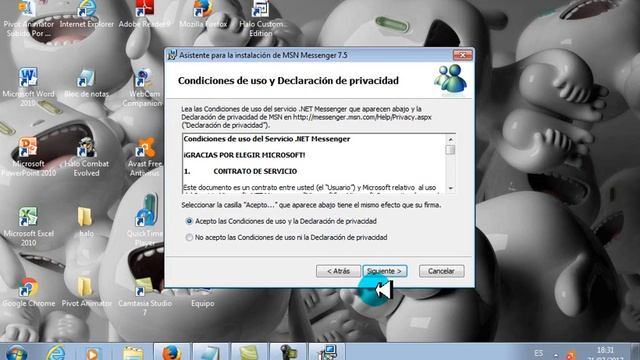640x360 pixels.
Task: Click the camera recorder taskbar button
Action: 288,352
